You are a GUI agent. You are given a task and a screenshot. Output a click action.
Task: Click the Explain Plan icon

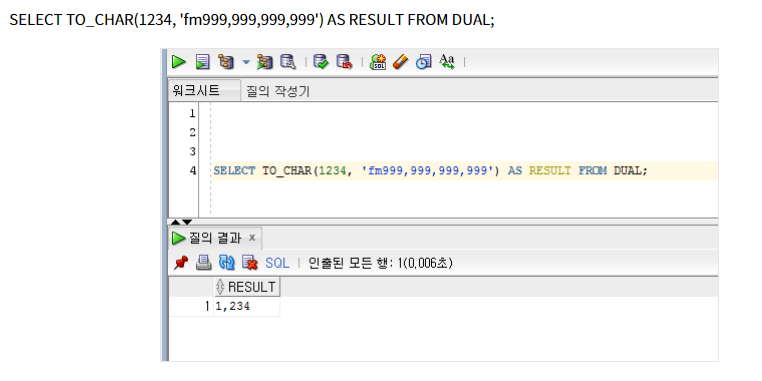coord(226,62)
